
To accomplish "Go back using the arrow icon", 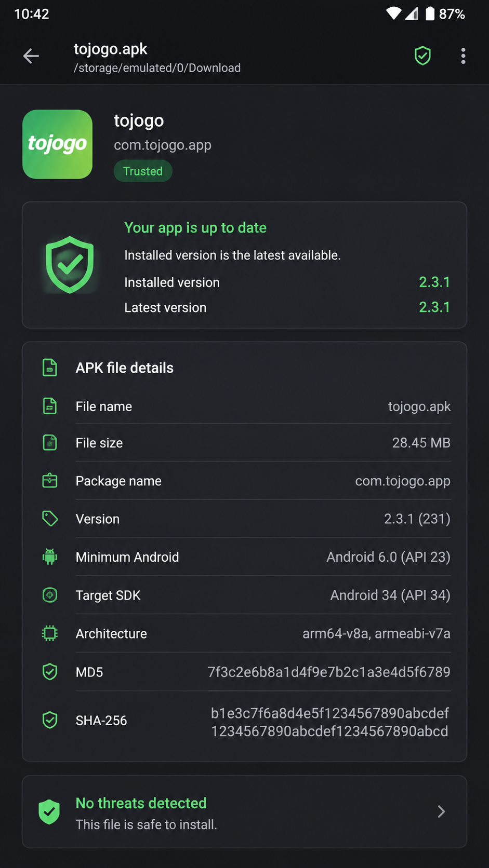I will pos(31,56).
